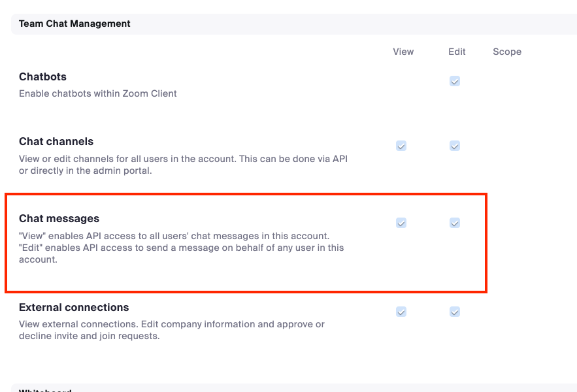Click the Scope column header
This screenshot has width=577, height=392.
507,52
